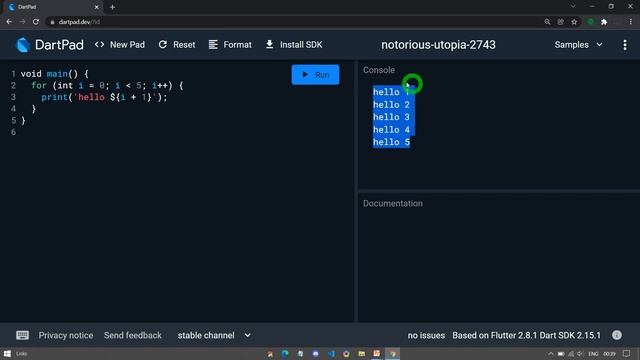Close the DartPad browser tab
The width and height of the screenshot is (640, 360).
tap(96, 7)
